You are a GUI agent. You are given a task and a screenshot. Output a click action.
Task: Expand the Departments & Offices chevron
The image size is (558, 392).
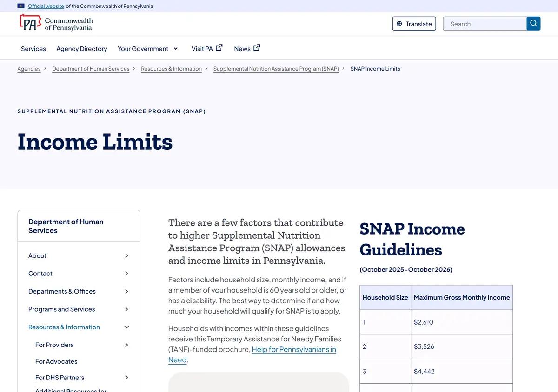coord(126,291)
